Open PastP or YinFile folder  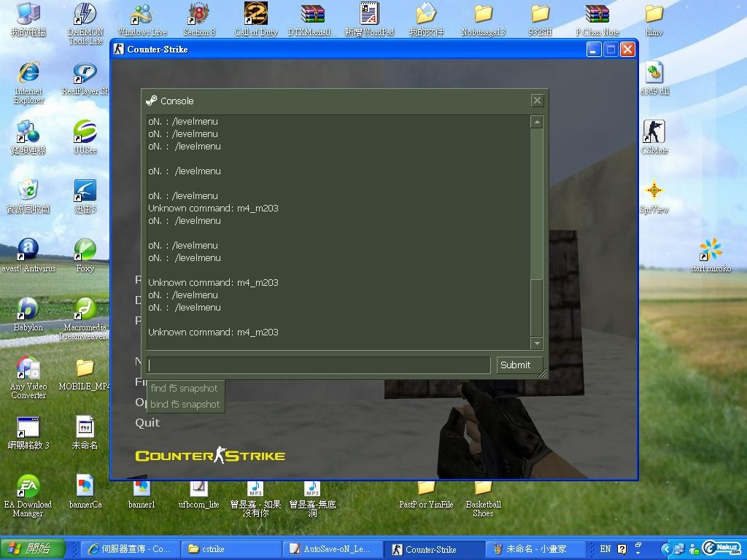tap(426, 494)
